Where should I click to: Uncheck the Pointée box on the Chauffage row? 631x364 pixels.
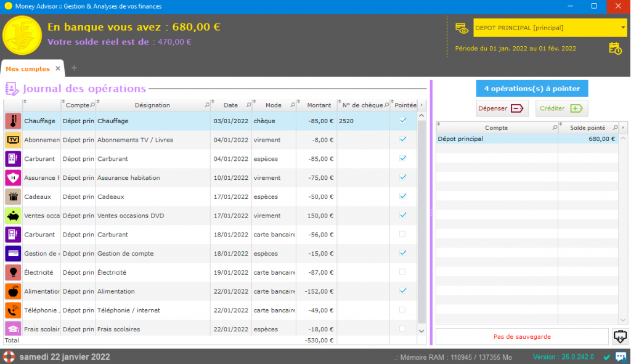[403, 120]
